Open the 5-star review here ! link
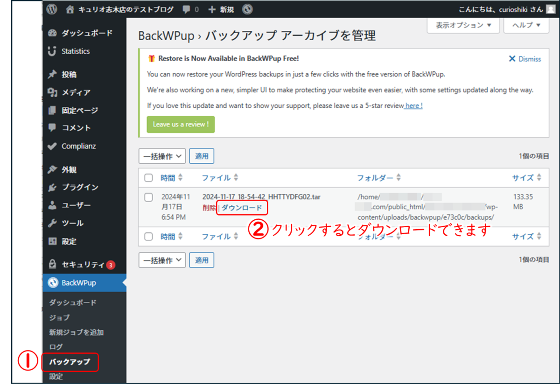Image resolution: width=560 pixels, height=392 pixels. tap(414, 106)
